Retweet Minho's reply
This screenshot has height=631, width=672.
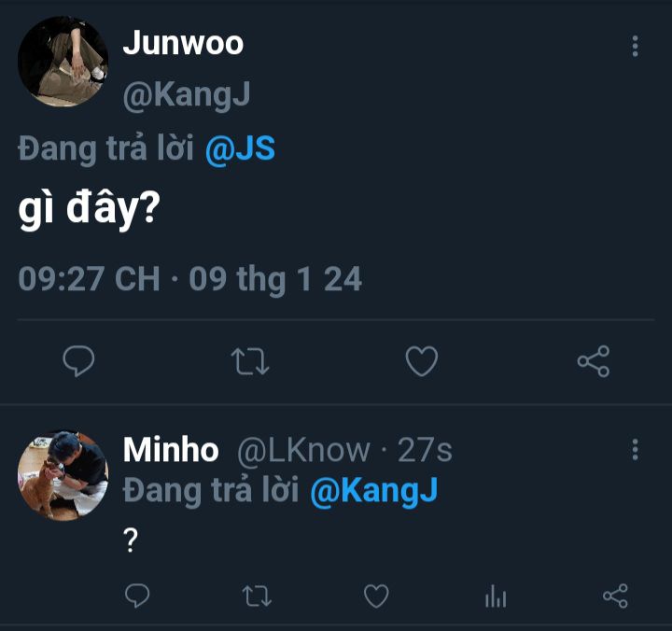click(x=257, y=596)
